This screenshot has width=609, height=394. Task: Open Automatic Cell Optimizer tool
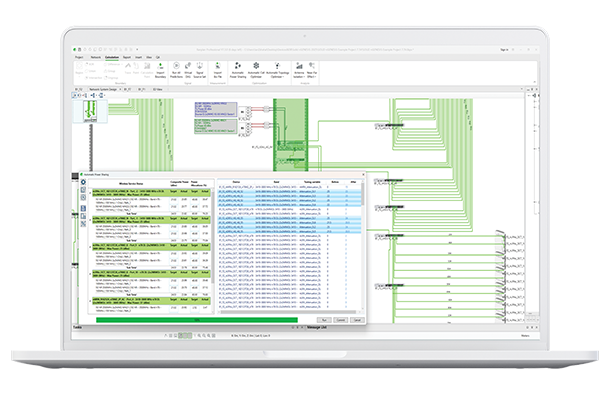[x=256, y=70]
